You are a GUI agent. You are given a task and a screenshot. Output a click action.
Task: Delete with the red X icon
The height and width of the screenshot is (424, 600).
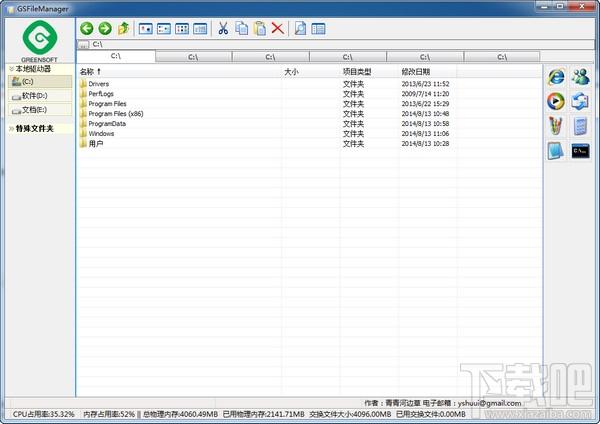point(278,28)
